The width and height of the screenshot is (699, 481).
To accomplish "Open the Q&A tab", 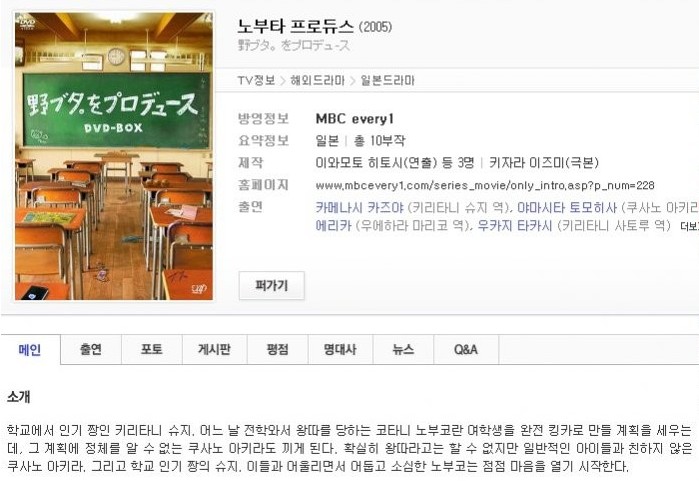I will pos(466,349).
